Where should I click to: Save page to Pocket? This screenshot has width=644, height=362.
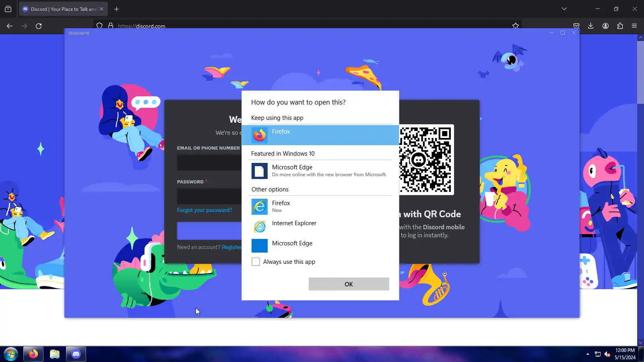click(576, 26)
